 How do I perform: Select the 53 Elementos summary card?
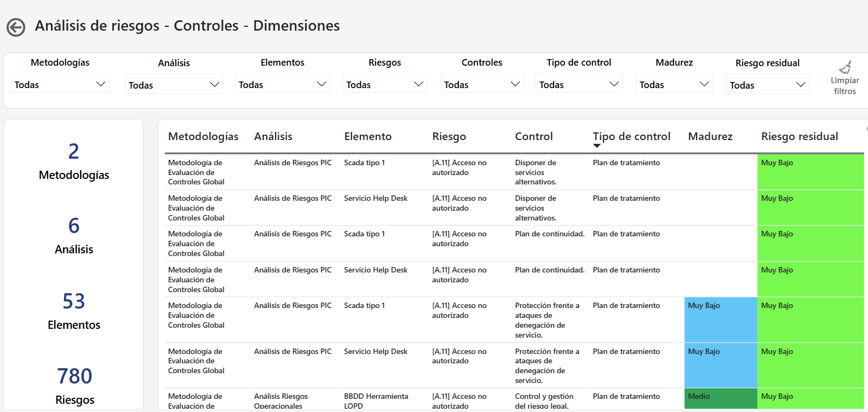(x=74, y=310)
